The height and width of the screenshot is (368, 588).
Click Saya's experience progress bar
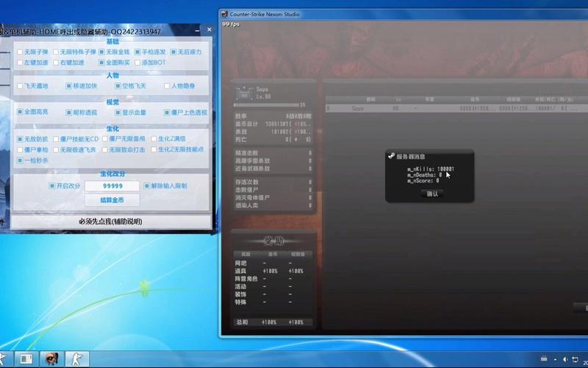(x=266, y=105)
